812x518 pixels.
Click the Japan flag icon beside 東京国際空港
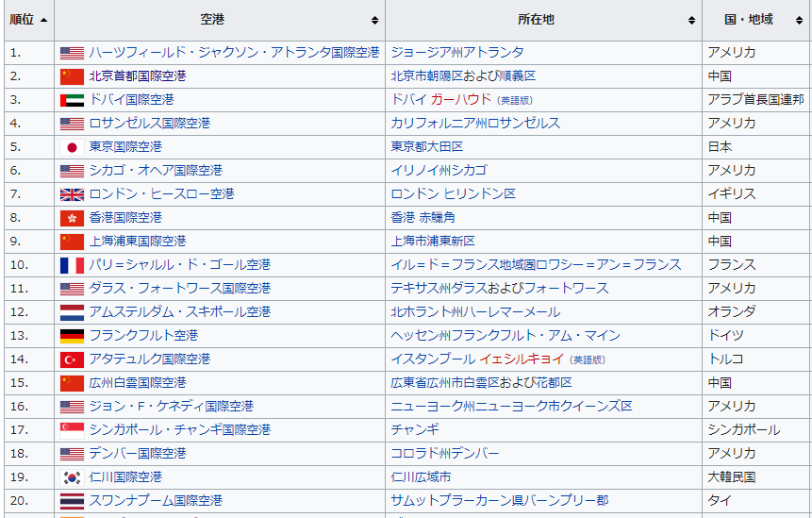72,147
